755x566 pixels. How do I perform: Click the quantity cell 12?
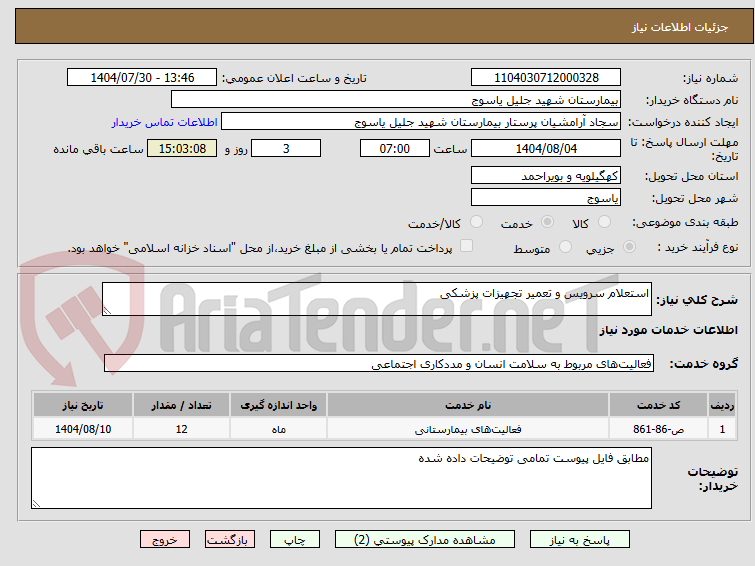(x=181, y=429)
